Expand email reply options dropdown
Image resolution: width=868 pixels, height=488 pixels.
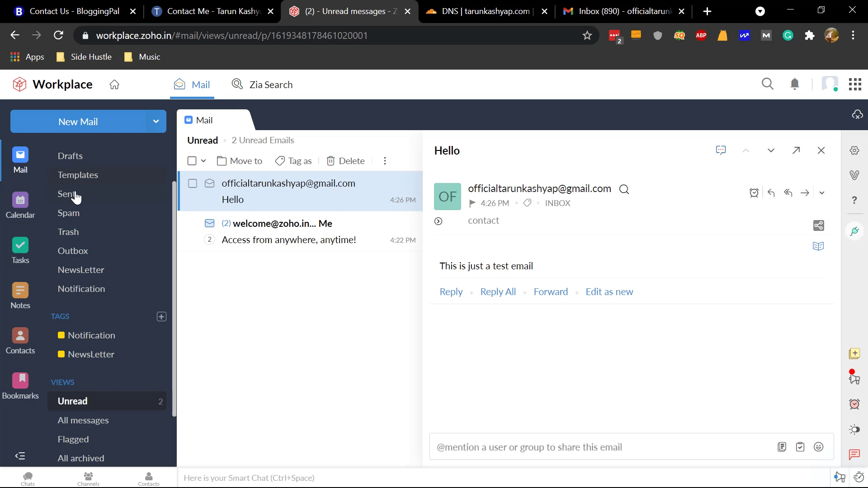click(823, 193)
